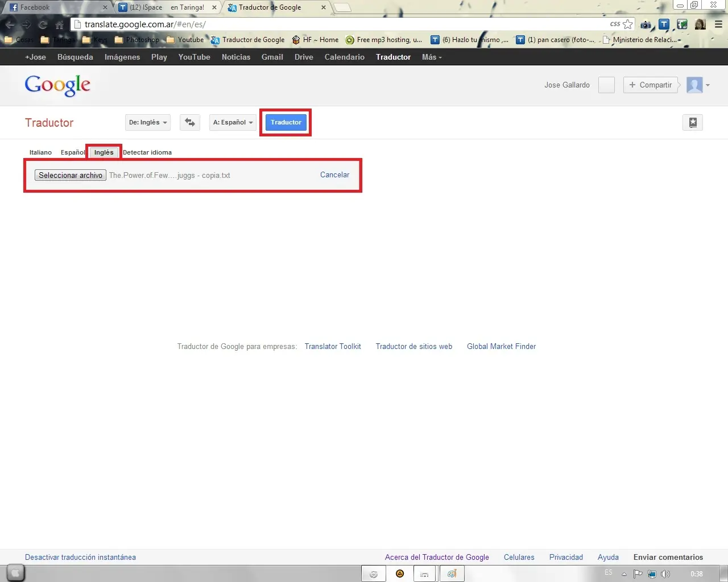Viewport: 728px width, 582px height.
Task: Open the Chrome menu (three bars)
Action: tap(718, 24)
